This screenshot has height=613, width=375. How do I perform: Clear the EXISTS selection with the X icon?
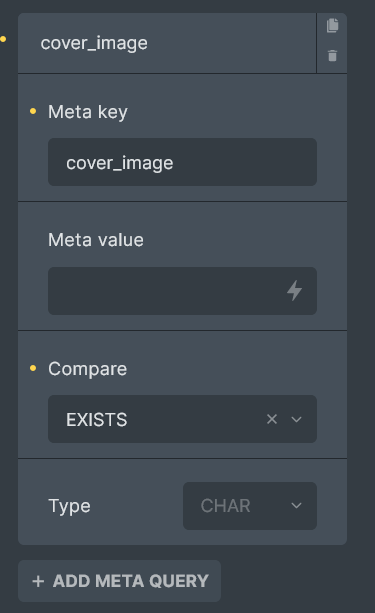point(272,419)
